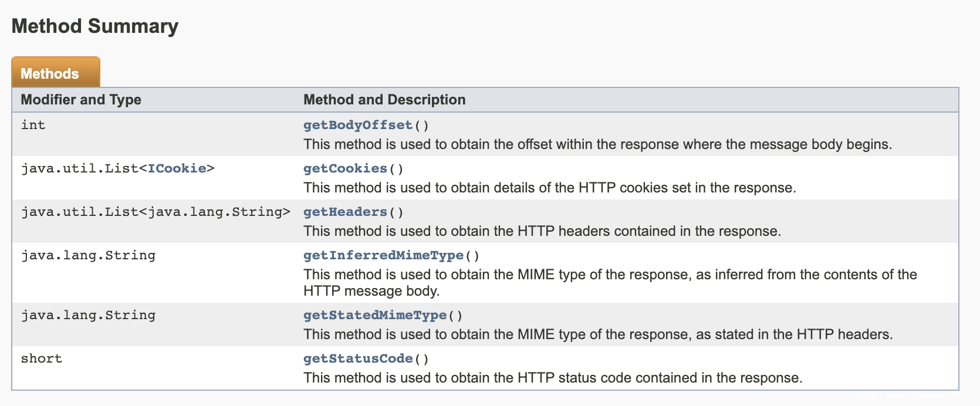Viewport: 980px width, 406px height.
Task: Select the Methods tab
Action: pos(50,73)
